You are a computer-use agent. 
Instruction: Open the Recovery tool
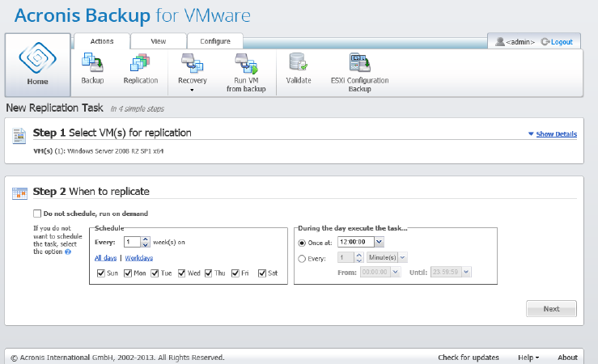tap(193, 69)
